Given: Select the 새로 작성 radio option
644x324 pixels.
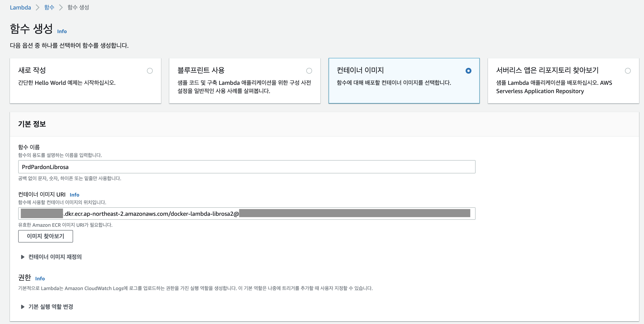Looking at the screenshot, I should click(150, 71).
